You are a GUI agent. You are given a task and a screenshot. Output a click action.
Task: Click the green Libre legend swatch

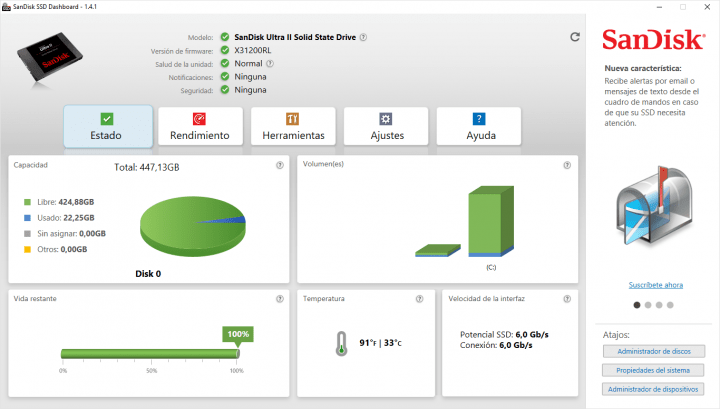coord(27,202)
